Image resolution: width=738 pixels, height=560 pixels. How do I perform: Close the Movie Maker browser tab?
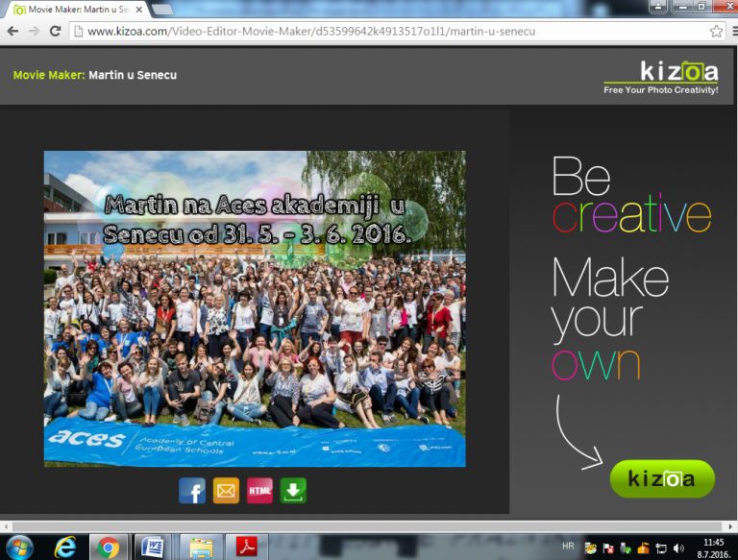coord(138,10)
